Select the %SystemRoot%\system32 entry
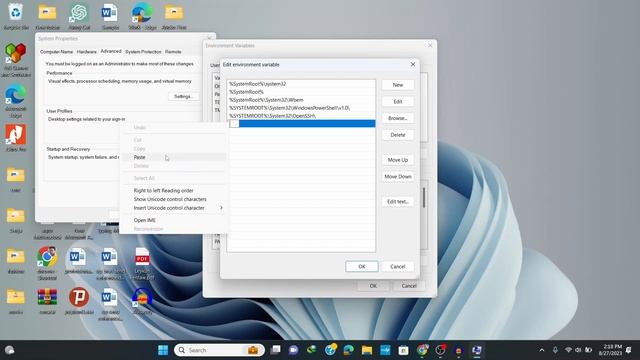This screenshot has width=640, height=360. (x=301, y=84)
